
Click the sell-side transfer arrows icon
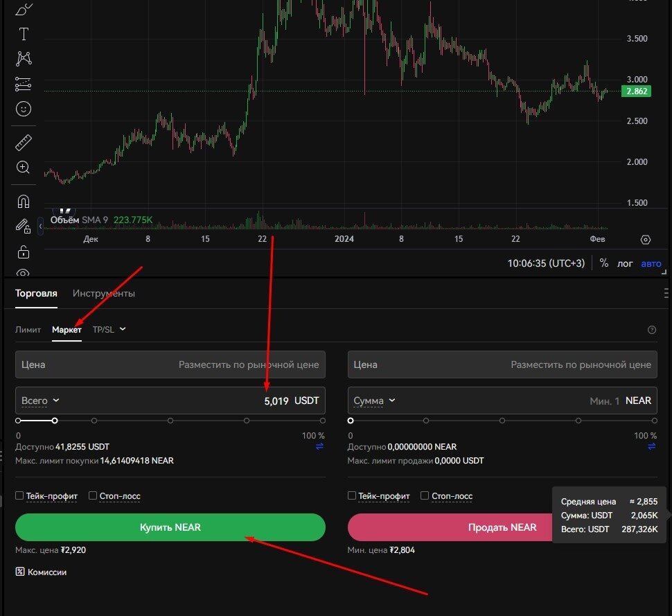click(651, 447)
